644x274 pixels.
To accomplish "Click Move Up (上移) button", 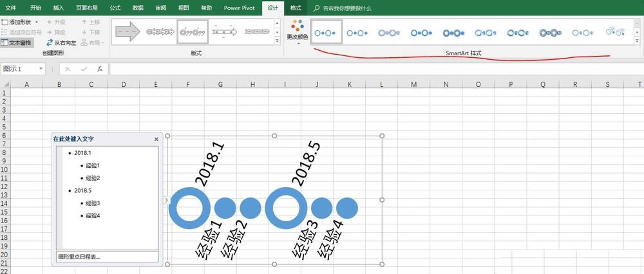I will [x=91, y=22].
